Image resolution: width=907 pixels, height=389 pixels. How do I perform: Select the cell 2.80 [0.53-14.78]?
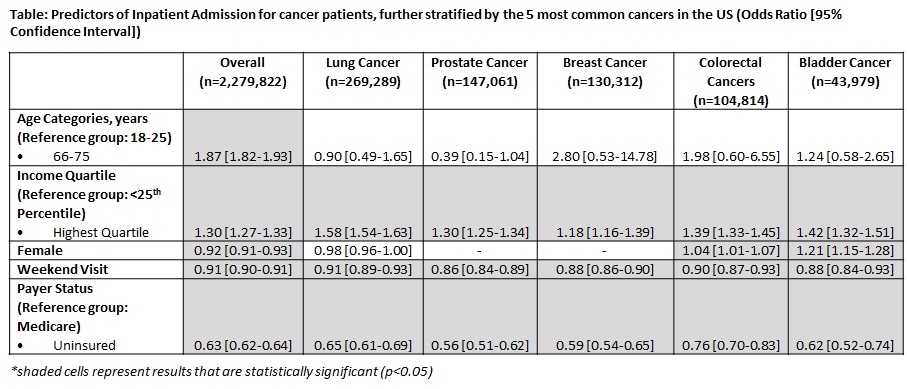pyautogui.click(x=605, y=156)
